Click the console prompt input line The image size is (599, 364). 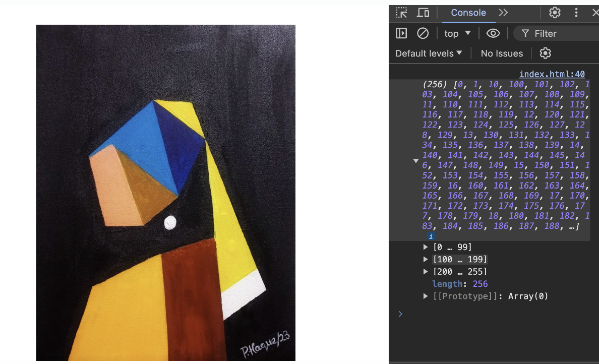pos(497,314)
